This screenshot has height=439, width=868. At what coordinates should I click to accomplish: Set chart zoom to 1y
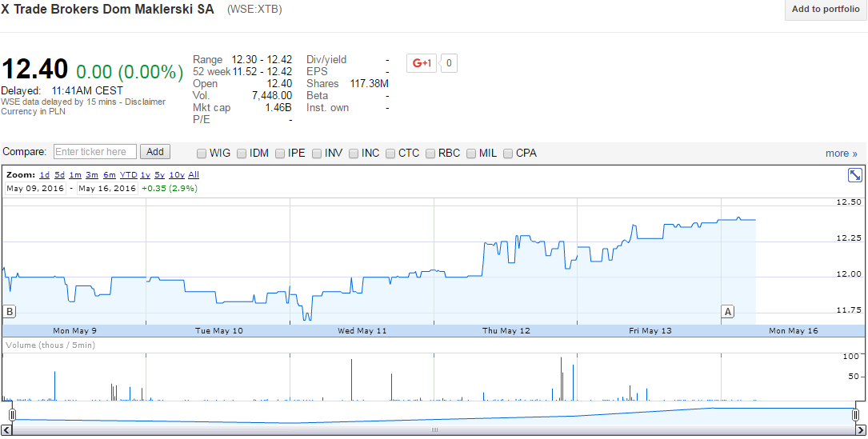tap(145, 175)
